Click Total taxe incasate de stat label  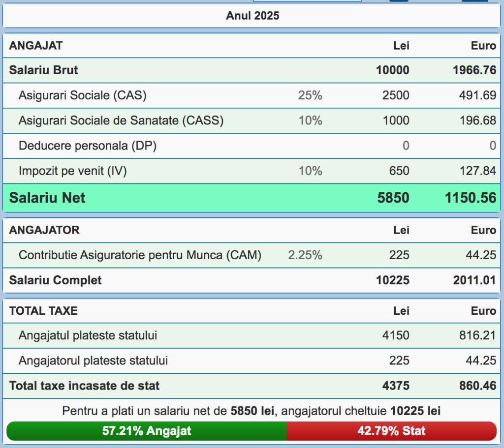click(x=84, y=386)
